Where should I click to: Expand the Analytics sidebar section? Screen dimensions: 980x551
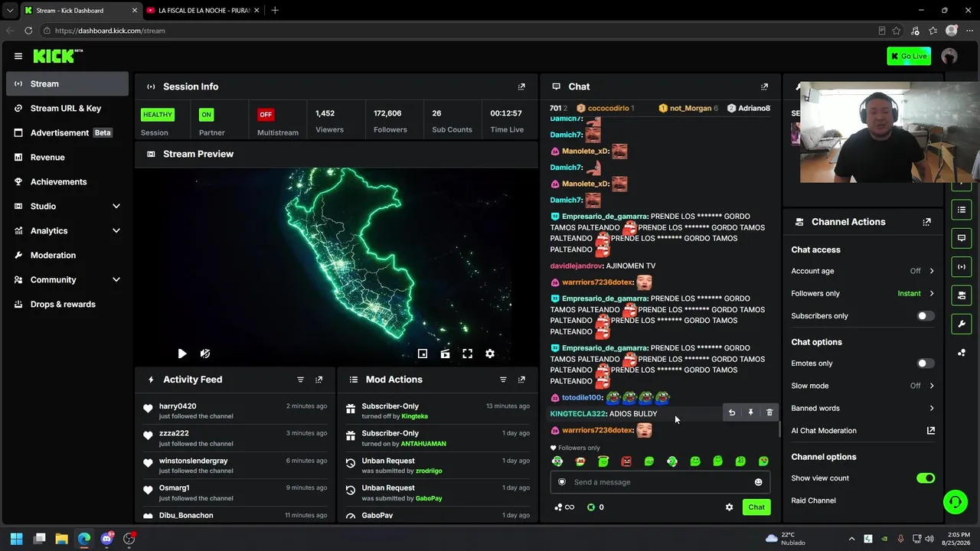click(x=67, y=230)
